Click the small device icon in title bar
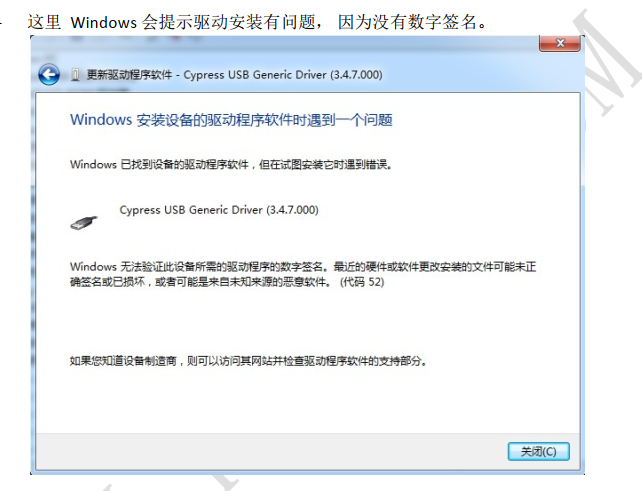The image size is (642, 491). 75,75
